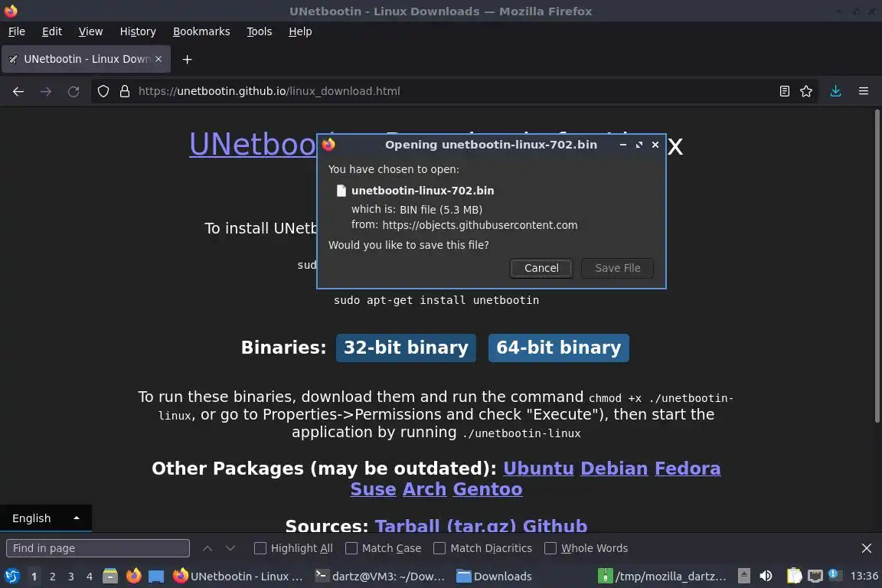Open the Fedora packages link
This screenshot has width=882, height=588.
[x=688, y=468]
